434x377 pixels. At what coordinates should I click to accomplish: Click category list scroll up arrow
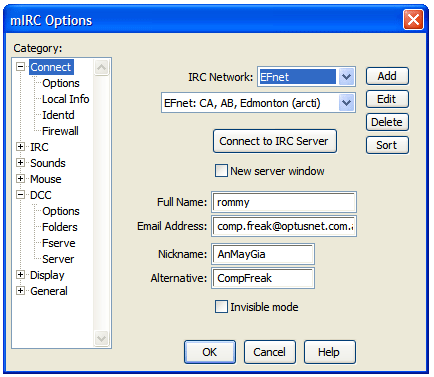pyautogui.click(x=101, y=68)
